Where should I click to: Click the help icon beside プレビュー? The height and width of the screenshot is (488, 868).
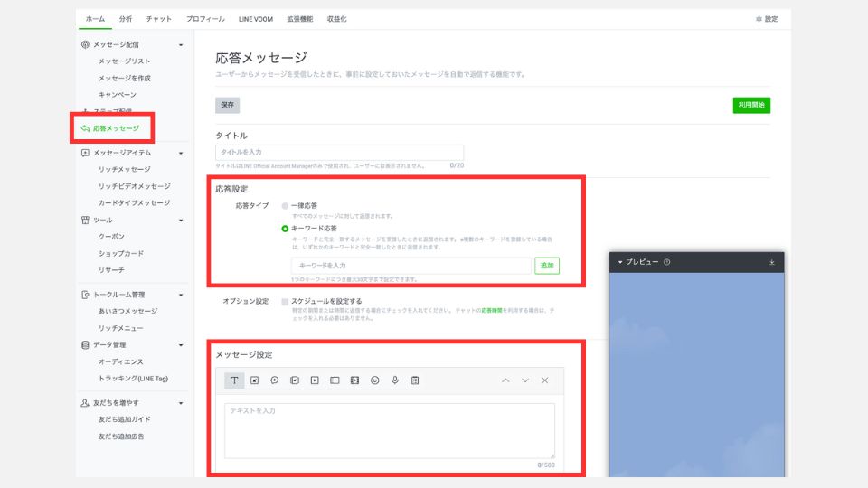(667, 262)
